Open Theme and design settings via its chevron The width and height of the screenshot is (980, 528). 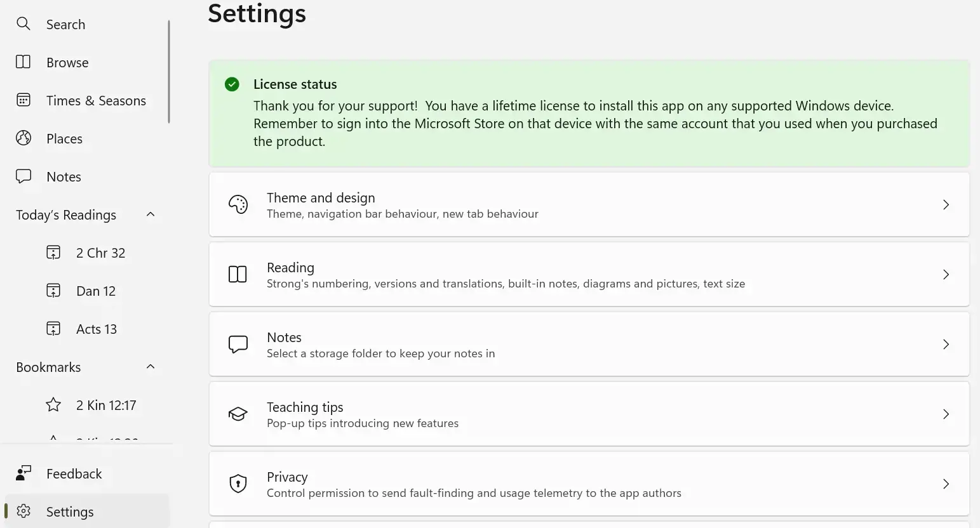click(x=946, y=204)
